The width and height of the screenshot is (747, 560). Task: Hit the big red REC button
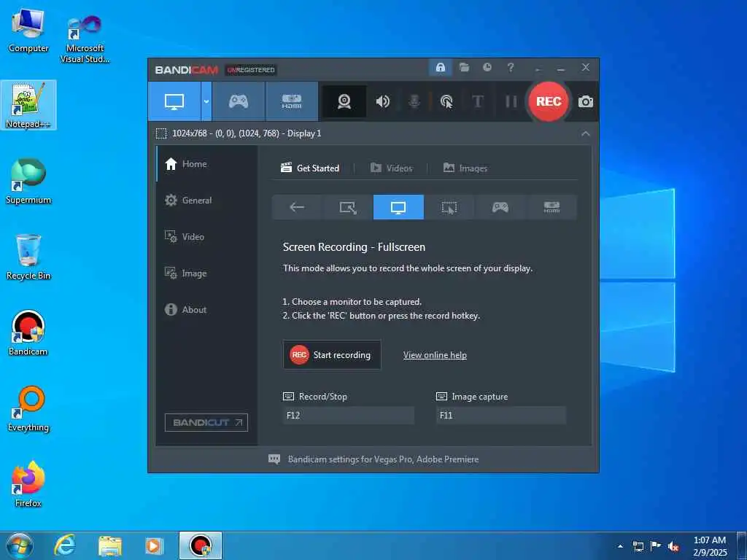[549, 101]
